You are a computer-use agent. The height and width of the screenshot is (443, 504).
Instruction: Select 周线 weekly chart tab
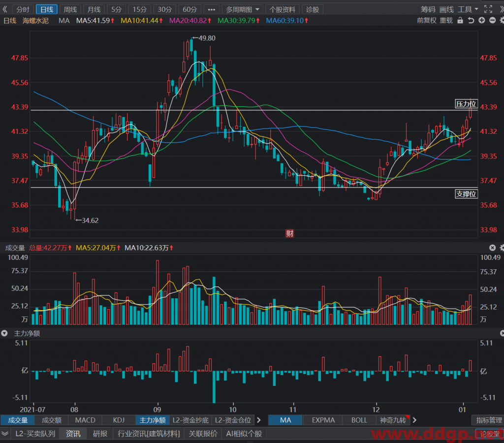(x=70, y=9)
